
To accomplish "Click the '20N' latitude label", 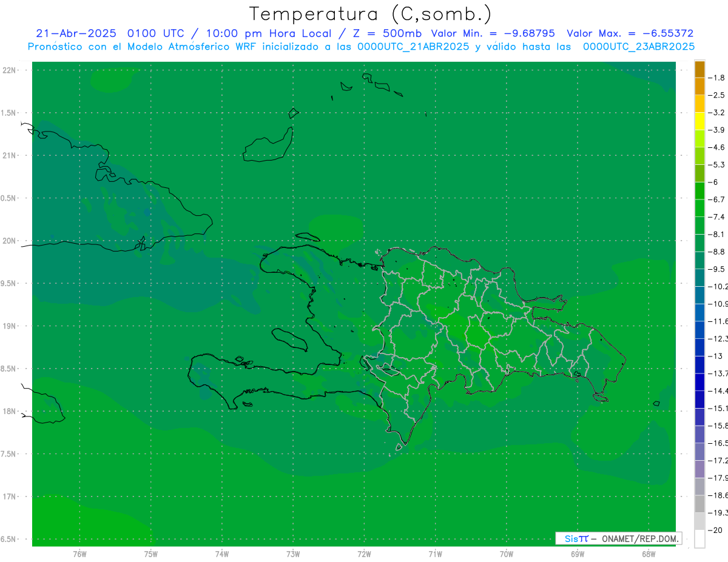I will [x=9, y=241].
